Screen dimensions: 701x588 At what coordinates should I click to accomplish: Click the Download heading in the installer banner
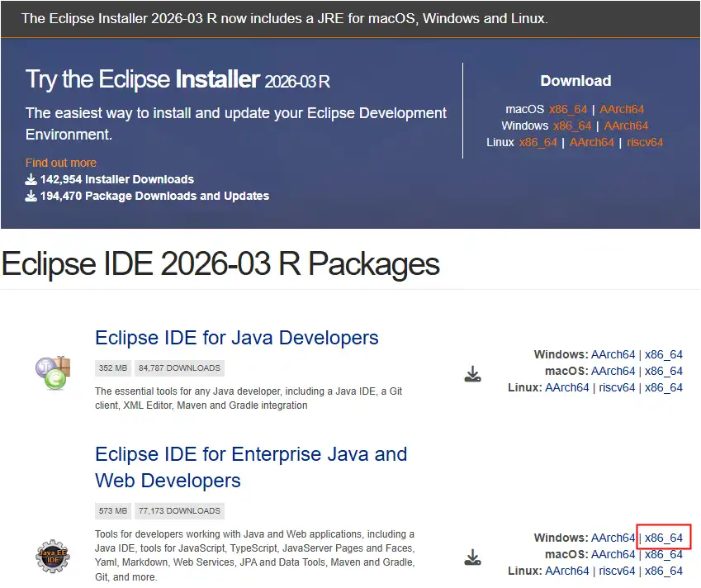(575, 81)
